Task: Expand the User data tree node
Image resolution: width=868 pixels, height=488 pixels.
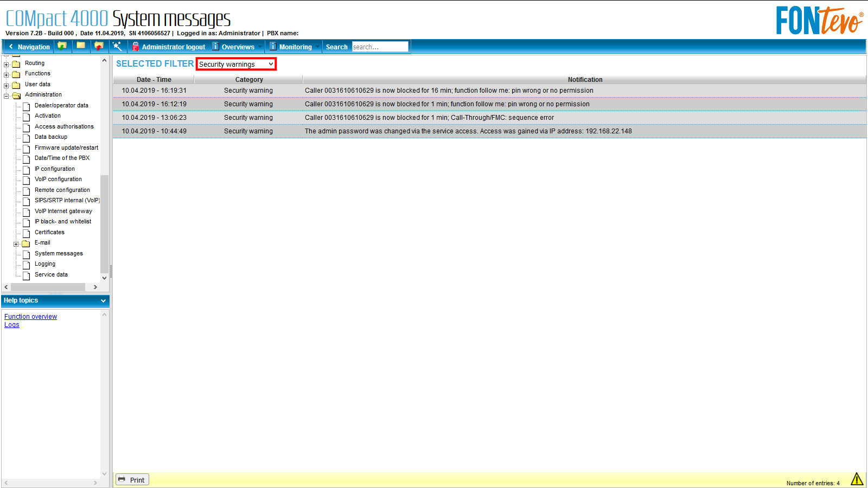Action: (x=7, y=85)
